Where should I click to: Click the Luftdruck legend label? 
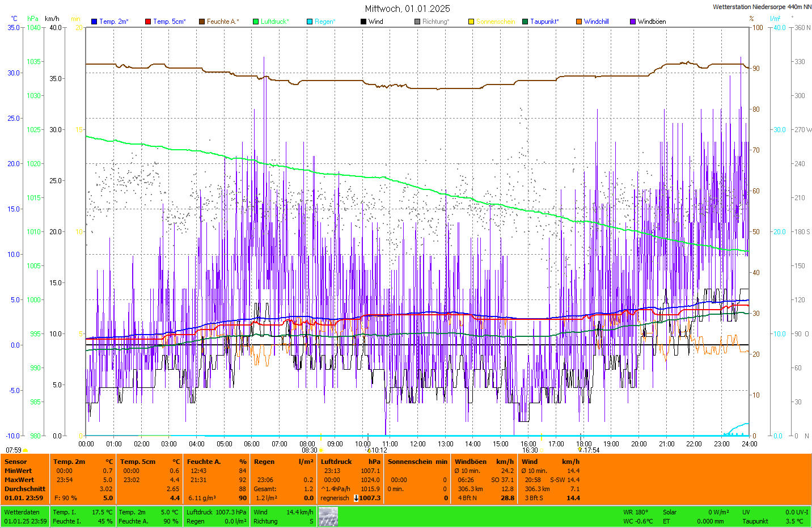coord(274,22)
